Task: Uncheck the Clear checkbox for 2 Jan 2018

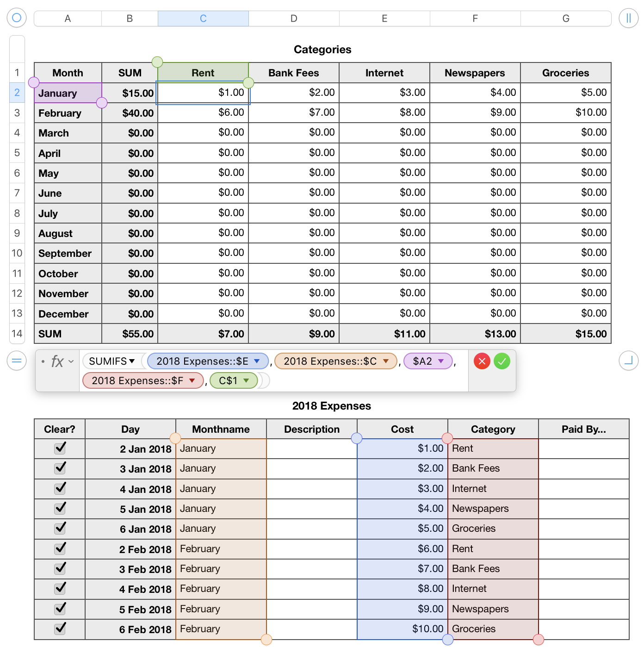Action: (60, 448)
